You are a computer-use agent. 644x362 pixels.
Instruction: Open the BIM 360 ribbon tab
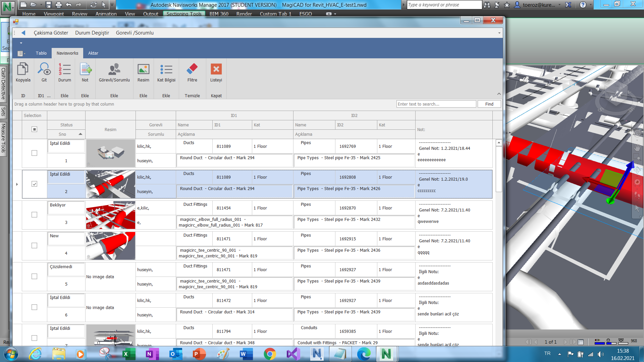pos(219,14)
